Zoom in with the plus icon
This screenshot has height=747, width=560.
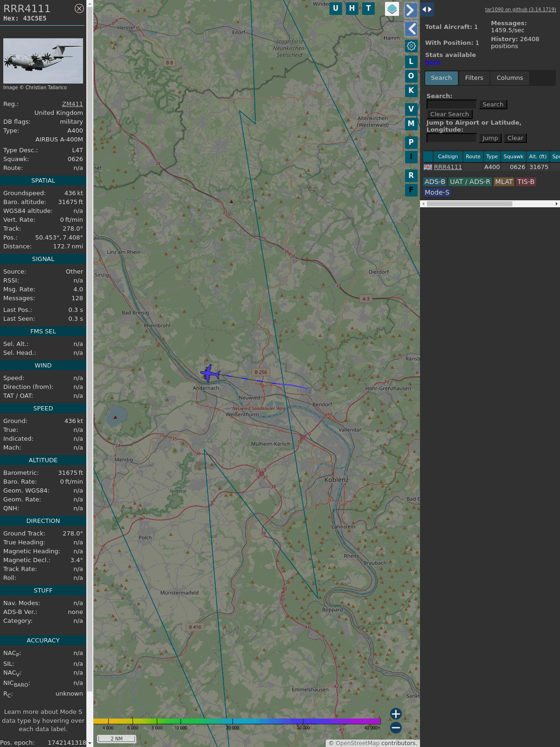(396, 714)
